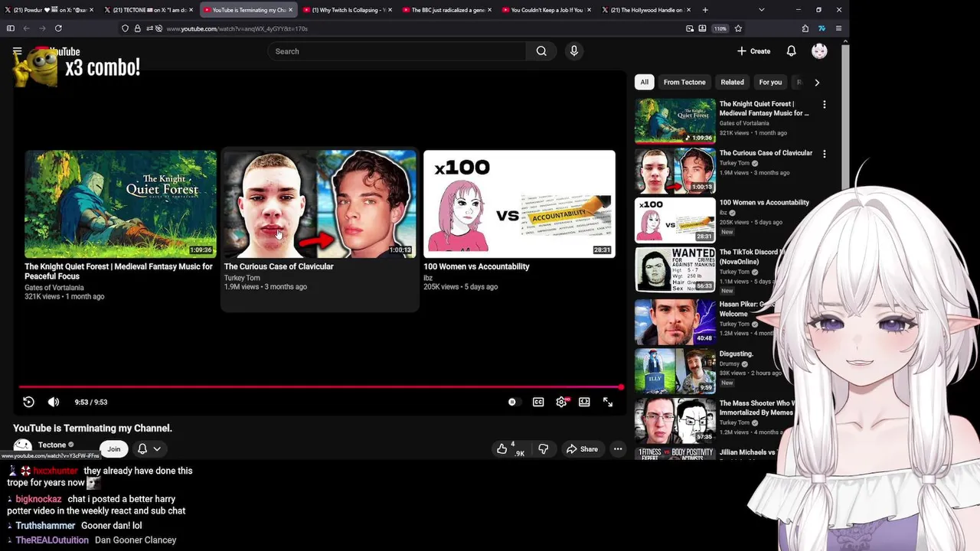Open the Tectone channel name link
980x551 pixels.
[x=52, y=445]
